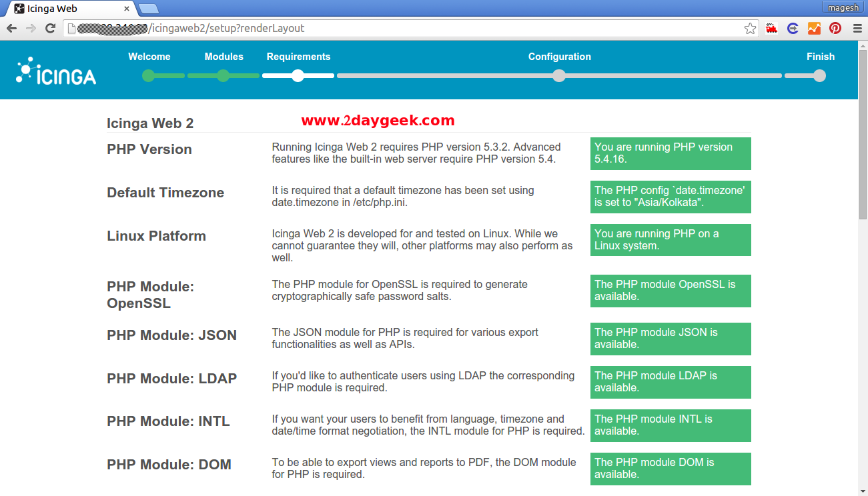Click the 'DOM is available' status box
Screen dimensions: 868x496
pyautogui.click(x=671, y=469)
